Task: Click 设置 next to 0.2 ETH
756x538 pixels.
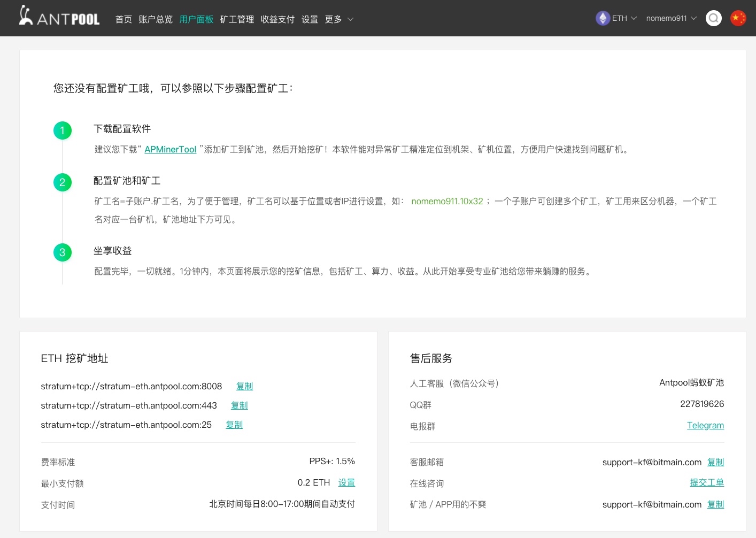Action: coord(346,482)
